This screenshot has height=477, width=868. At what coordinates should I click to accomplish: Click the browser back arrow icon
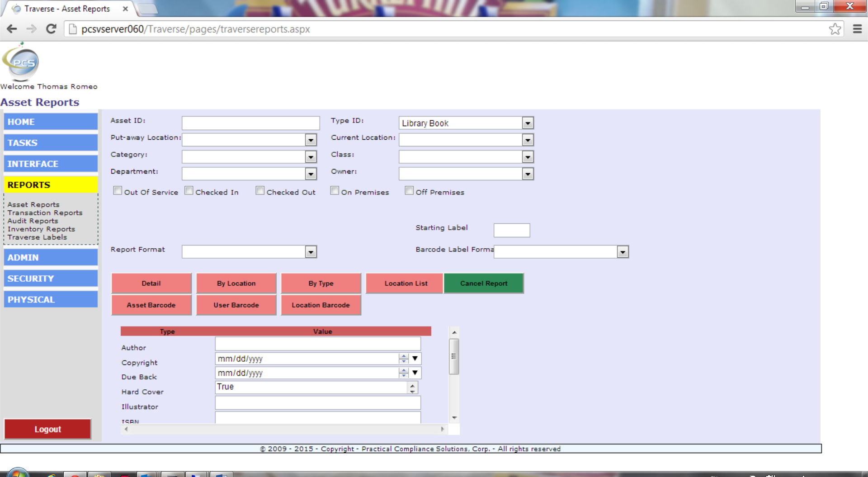click(x=12, y=29)
